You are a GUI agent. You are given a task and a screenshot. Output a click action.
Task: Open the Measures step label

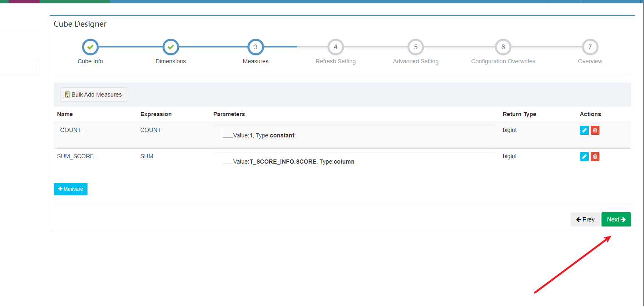[x=256, y=61]
